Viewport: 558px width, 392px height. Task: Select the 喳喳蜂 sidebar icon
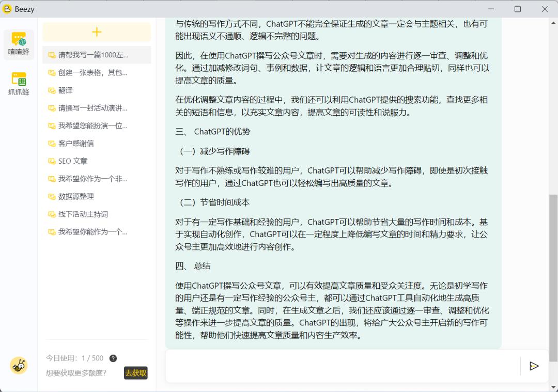[19, 44]
